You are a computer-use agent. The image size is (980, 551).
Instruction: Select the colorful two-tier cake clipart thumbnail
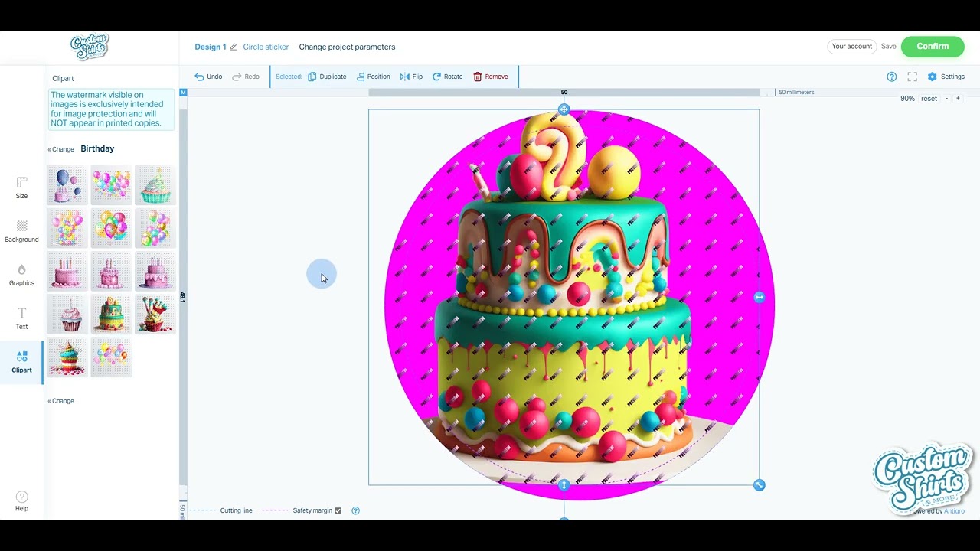click(111, 314)
